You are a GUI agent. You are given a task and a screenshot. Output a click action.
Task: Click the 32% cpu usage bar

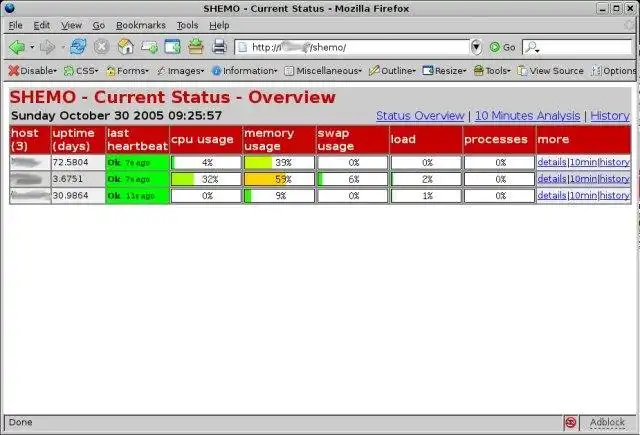(206, 179)
